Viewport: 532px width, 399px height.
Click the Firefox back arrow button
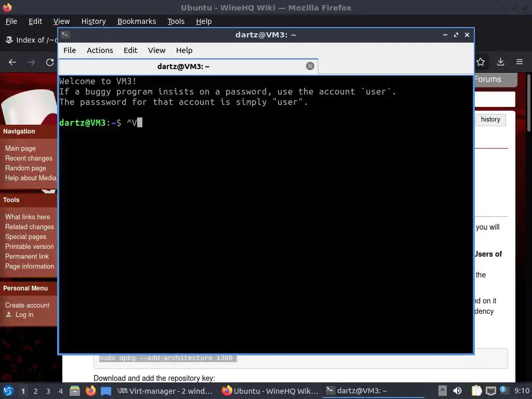(x=12, y=62)
